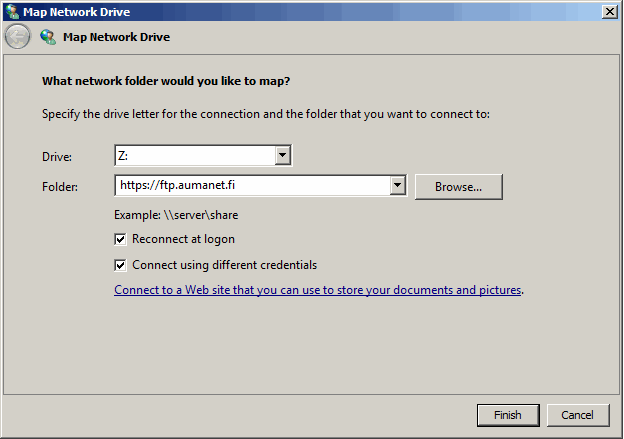
Task: Click into the Folder path text field
Action: point(252,185)
